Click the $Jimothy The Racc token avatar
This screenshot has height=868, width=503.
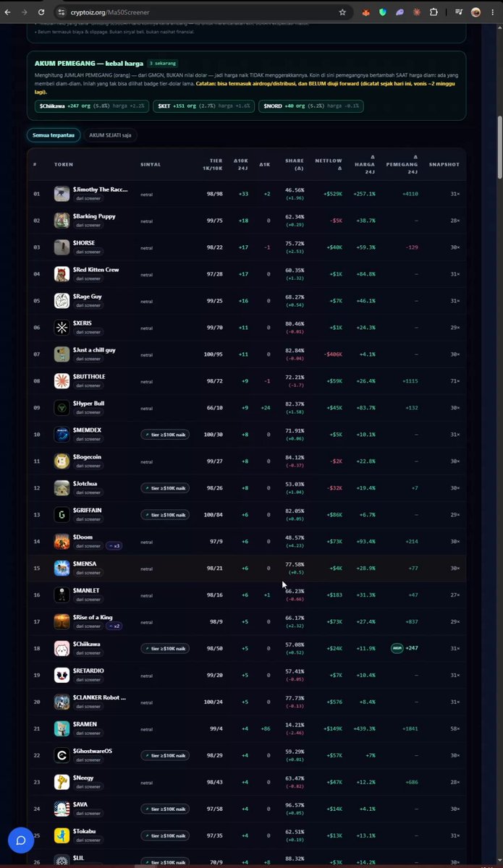coord(62,194)
